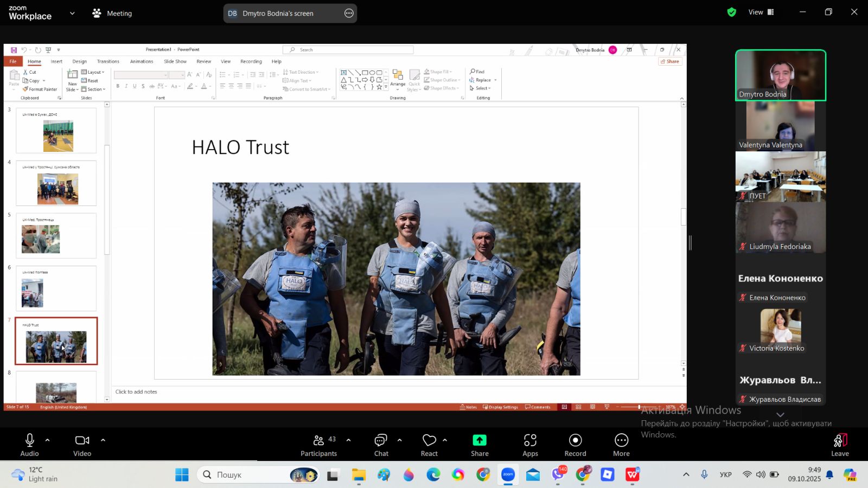Open the Zoom Chat panel
This screenshot has height=488, width=868.
[x=381, y=445]
